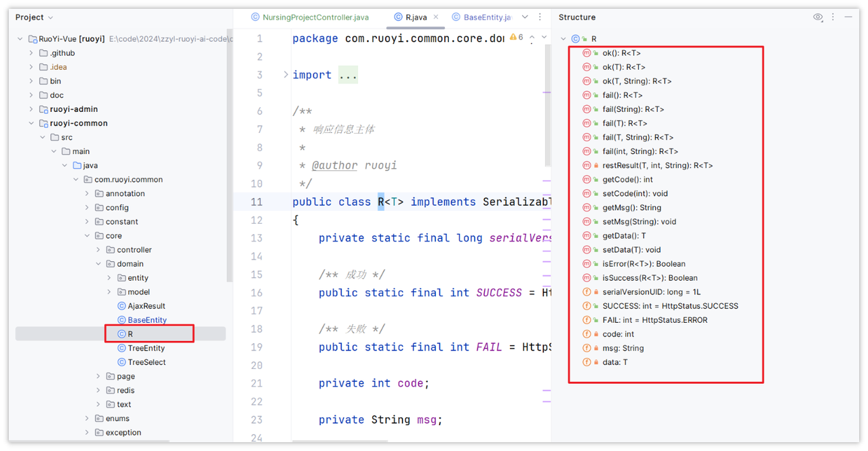Switch to the BaseEntity.java editor tab
868x451 pixels.
(x=481, y=17)
